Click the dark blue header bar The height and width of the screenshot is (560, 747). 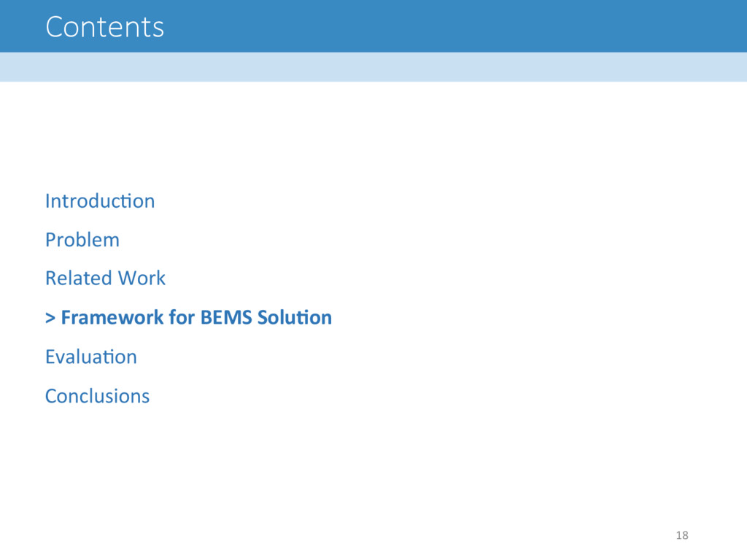373,26
